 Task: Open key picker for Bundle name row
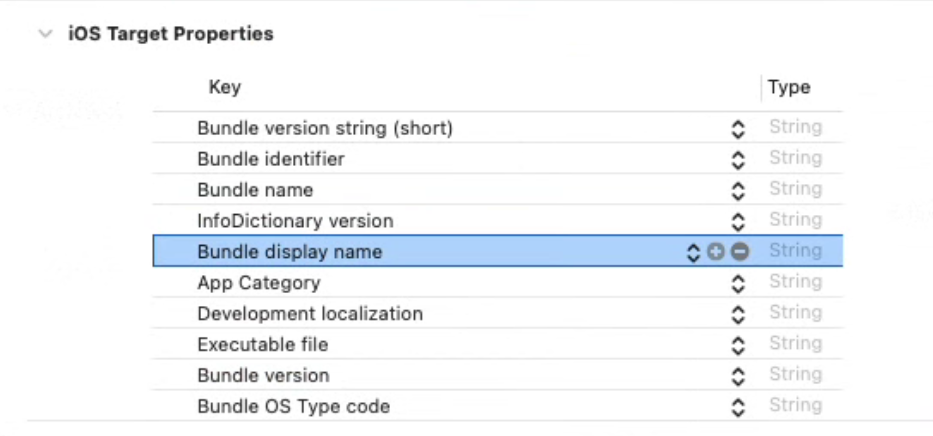click(738, 190)
